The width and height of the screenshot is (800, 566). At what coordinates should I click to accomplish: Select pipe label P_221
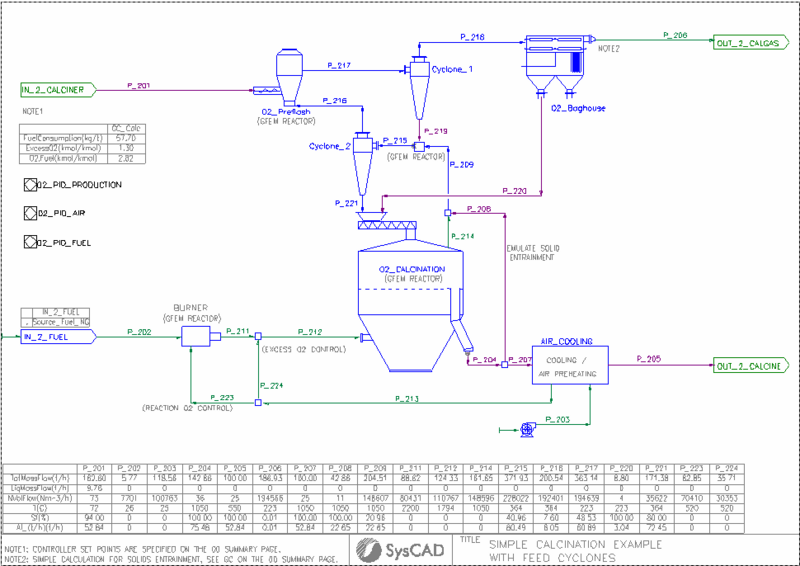346,203
